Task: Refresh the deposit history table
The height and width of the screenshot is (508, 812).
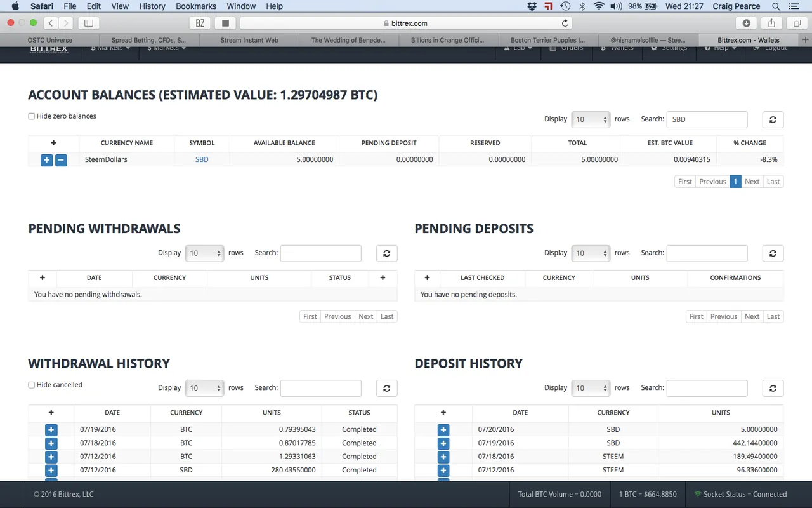Action: click(x=773, y=388)
